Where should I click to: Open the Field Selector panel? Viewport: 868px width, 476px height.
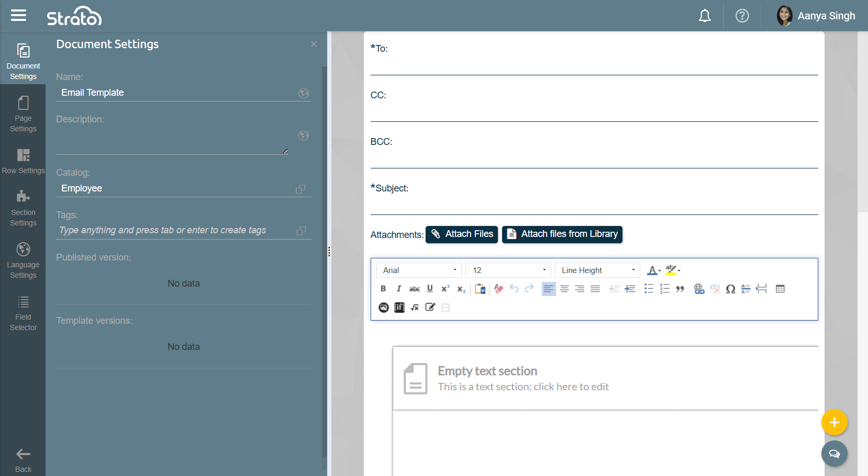[23, 312]
